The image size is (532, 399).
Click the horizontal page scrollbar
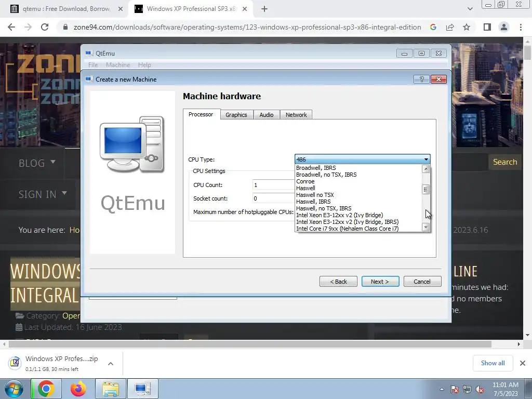click(x=250, y=344)
